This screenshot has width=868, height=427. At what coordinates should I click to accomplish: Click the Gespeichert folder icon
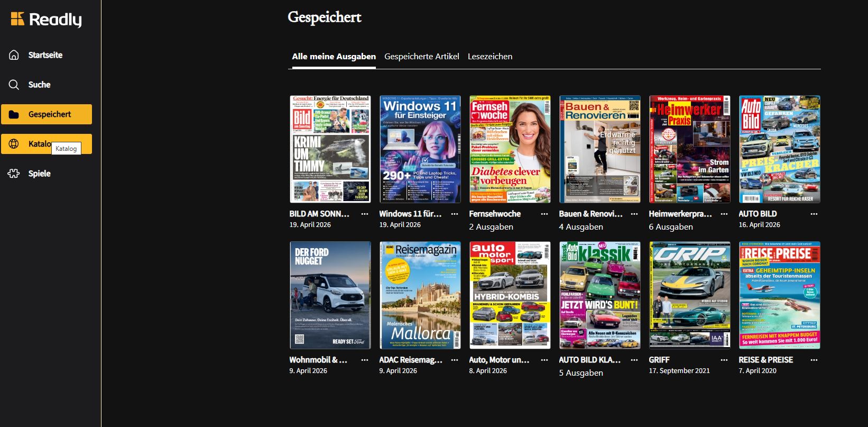coord(14,114)
